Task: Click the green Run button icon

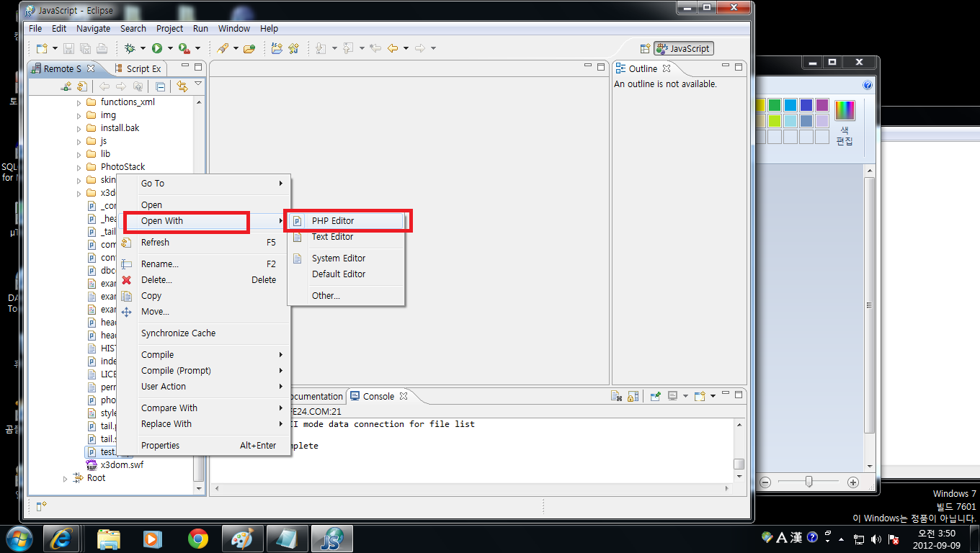Action: click(157, 48)
